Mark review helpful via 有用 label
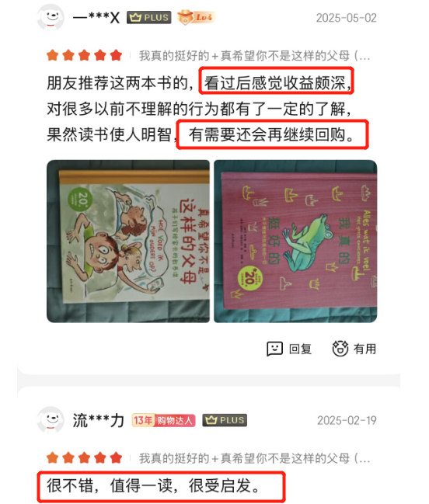This screenshot has height=504, width=429. point(364,349)
